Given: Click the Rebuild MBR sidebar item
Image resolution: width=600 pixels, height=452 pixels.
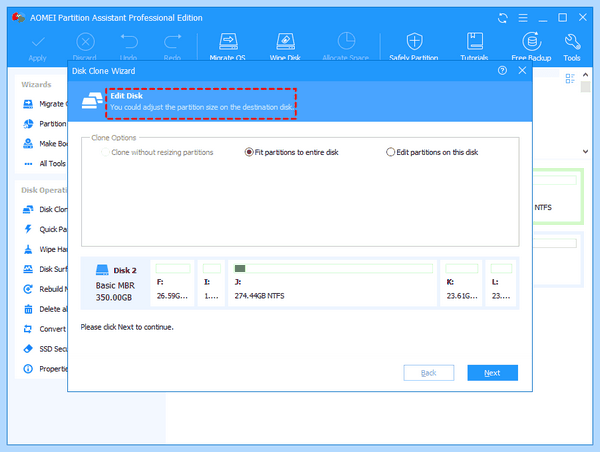Looking at the screenshot, I should 45,289.
